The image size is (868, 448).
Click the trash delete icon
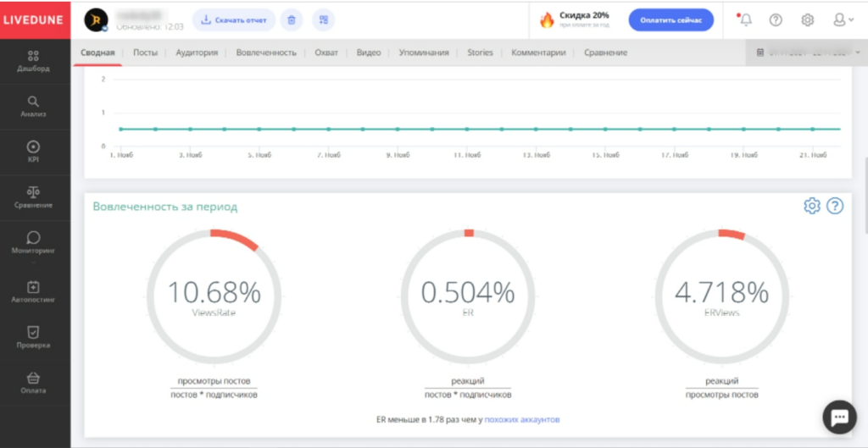click(291, 20)
